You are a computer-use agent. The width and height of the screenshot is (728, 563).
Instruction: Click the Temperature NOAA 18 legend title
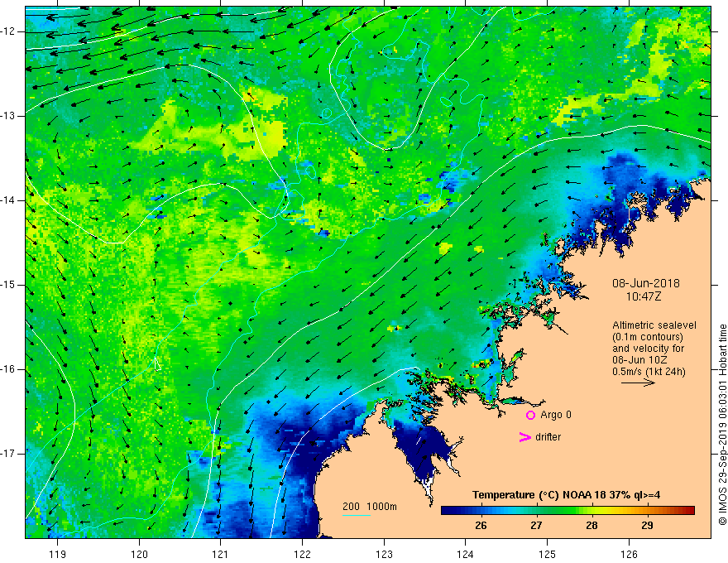(x=566, y=495)
